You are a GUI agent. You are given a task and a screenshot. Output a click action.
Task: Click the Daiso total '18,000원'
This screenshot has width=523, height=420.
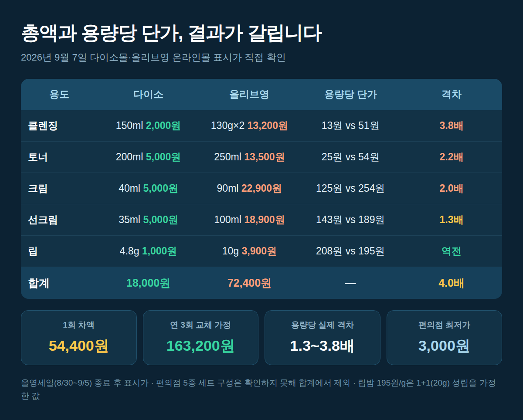click(148, 283)
